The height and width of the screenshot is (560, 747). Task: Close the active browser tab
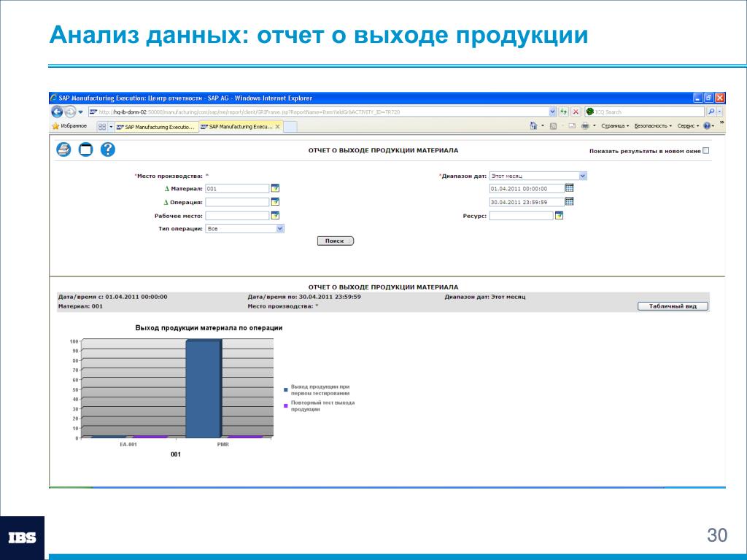click(x=278, y=127)
